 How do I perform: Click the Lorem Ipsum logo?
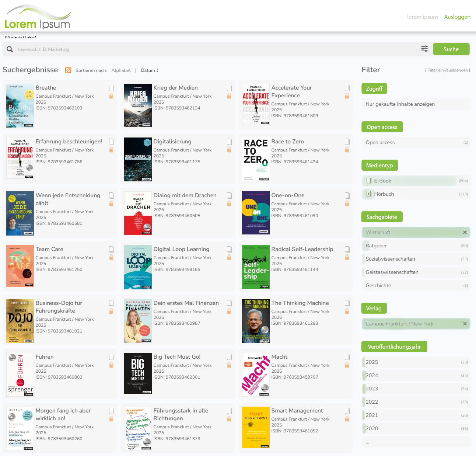37,18
